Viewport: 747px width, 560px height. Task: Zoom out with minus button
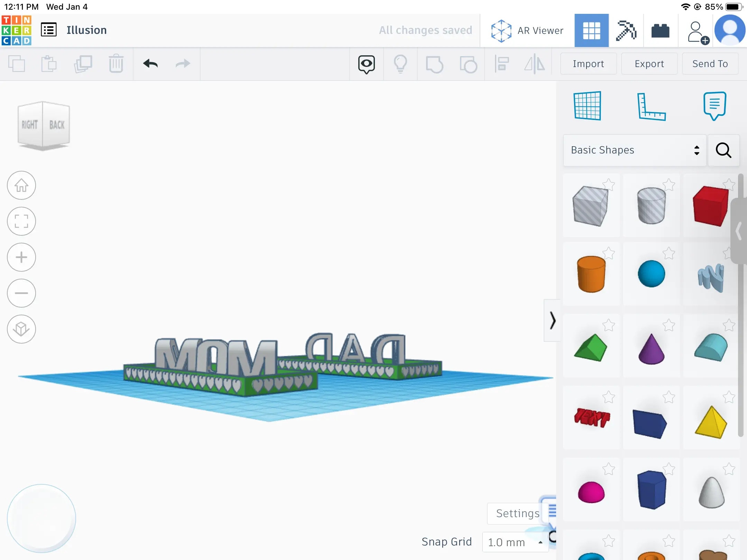21,293
